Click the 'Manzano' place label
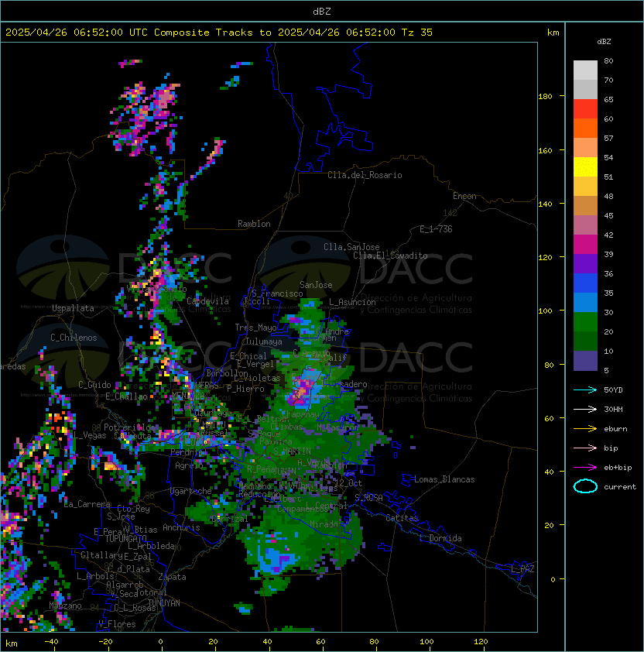The height and width of the screenshot is (652, 644). click(65, 606)
